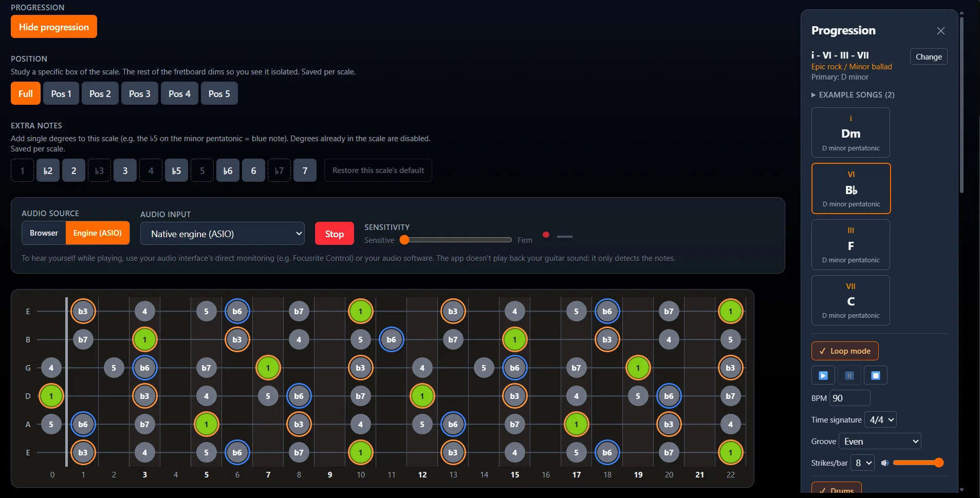Open the Groove dropdown set to Even
This screenshot has height=498, width=980.
point(880,442)
